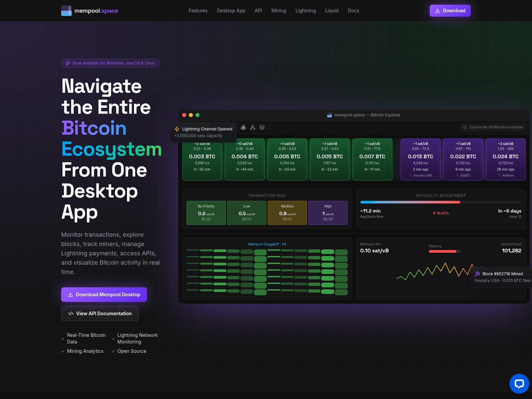Click the Mempool Goggles block visualization
Screen dimensions: 532x399
(267, 272)
